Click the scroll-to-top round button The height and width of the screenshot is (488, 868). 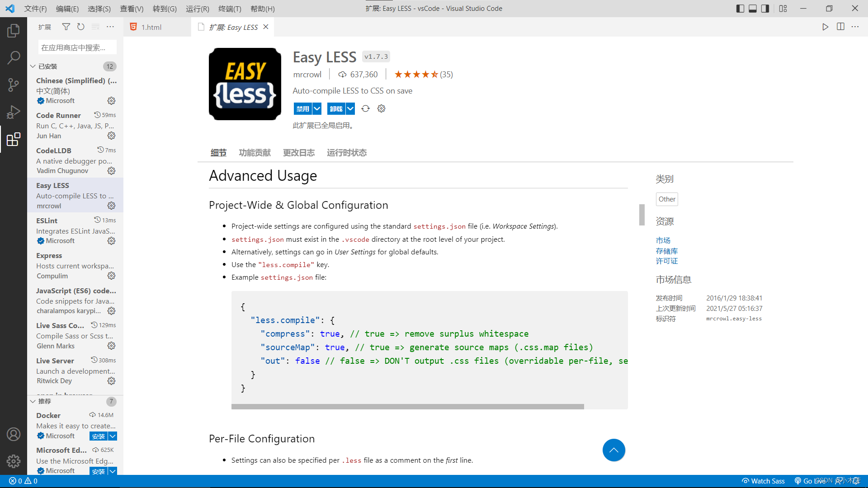coord(613,450)
